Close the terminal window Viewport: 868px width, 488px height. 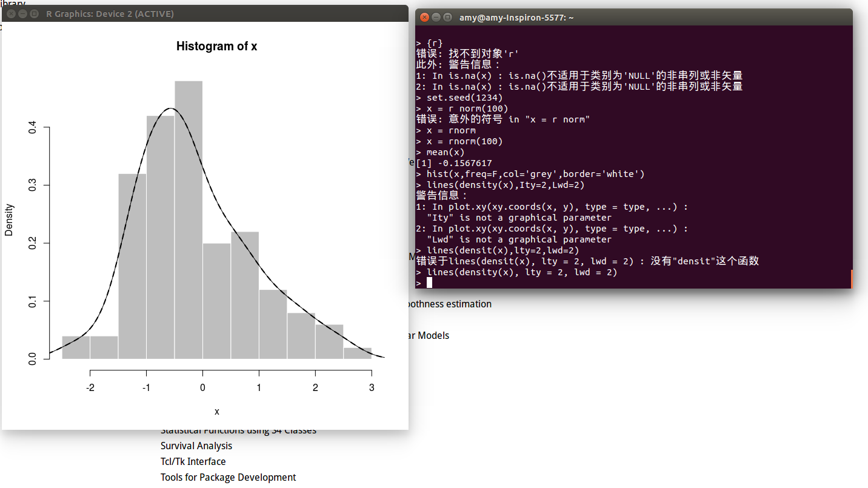pos(424,17)
